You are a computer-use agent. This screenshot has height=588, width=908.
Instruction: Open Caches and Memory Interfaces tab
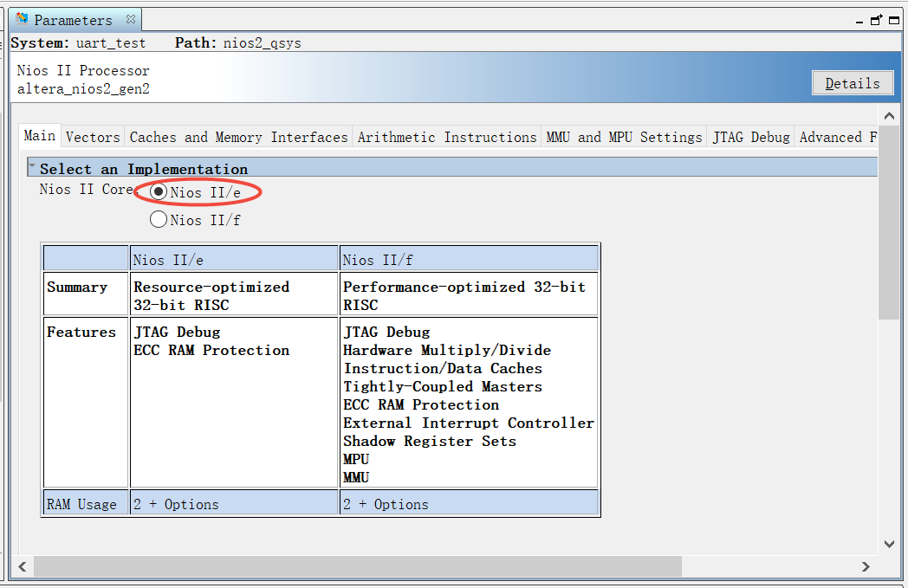pos(238,137)
